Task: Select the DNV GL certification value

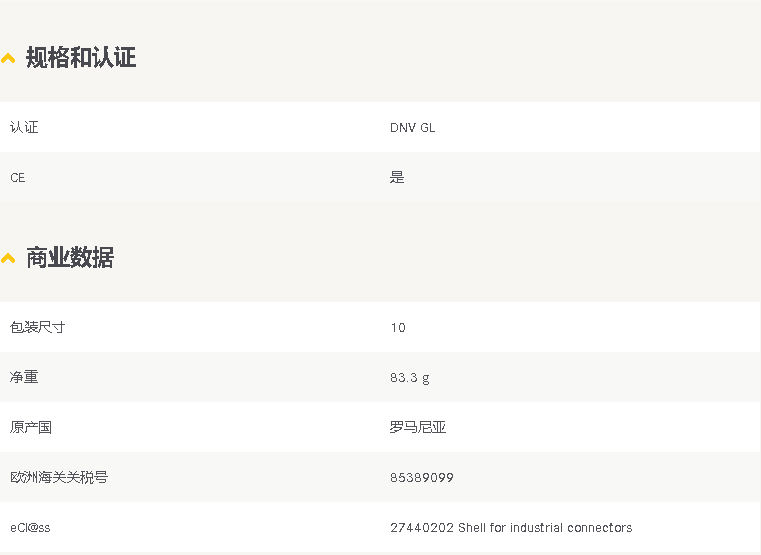Action: pyautogui.click(x=413, y=128)
